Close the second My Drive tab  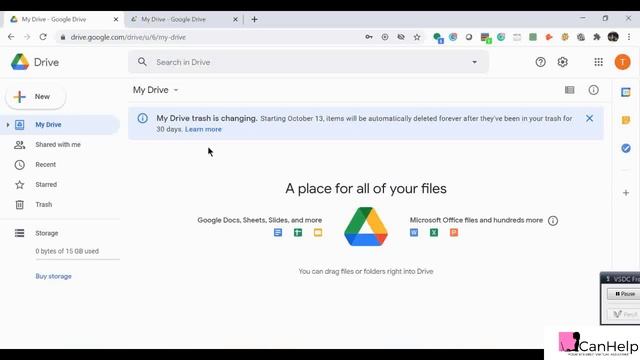pos(236,19)
